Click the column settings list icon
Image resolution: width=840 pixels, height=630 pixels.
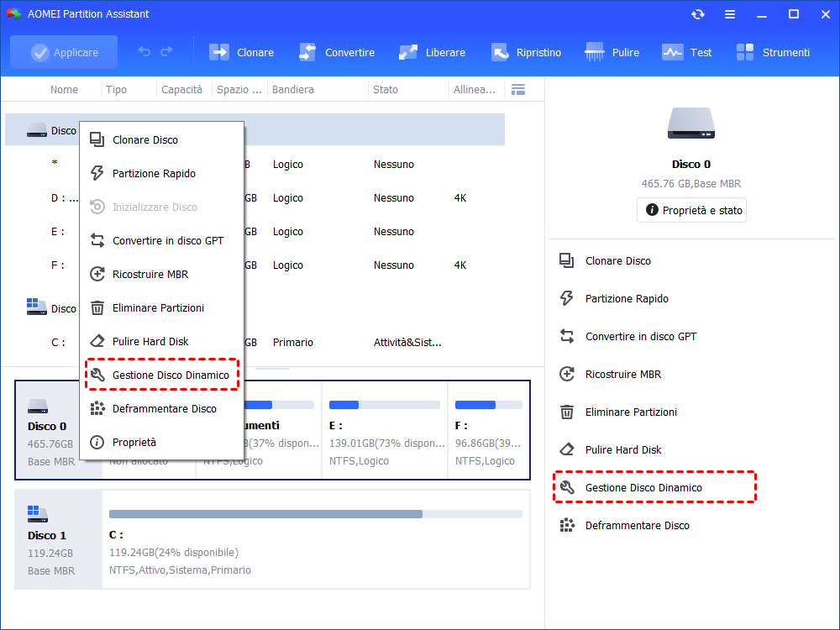[518, 90]
